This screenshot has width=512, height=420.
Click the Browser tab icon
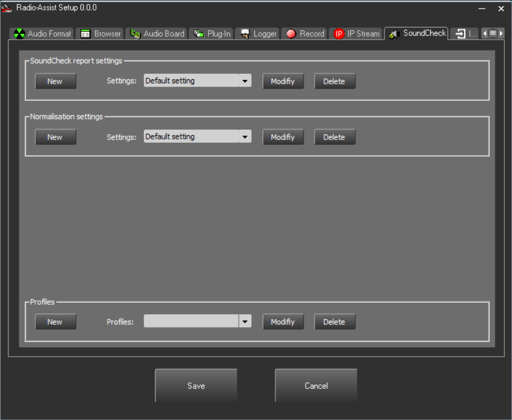tap(86, 34)
